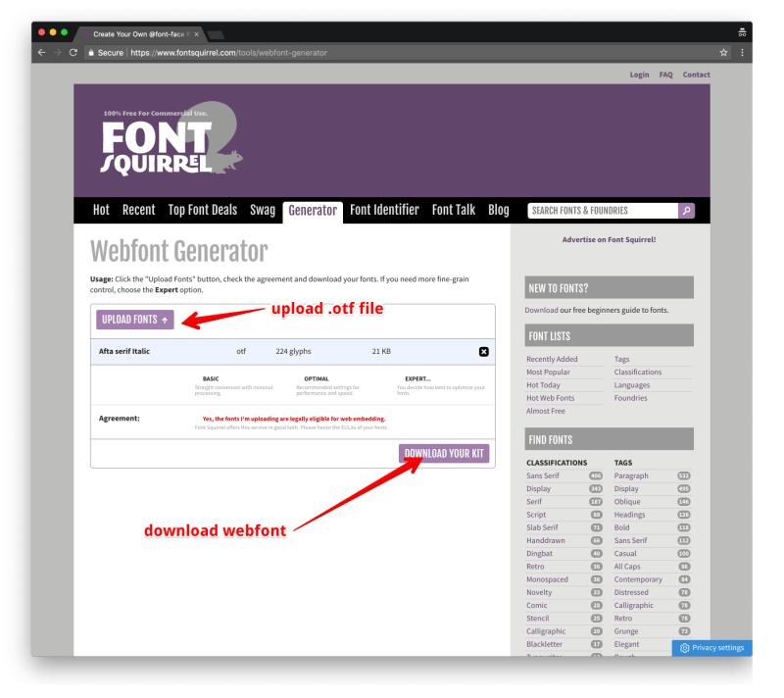
Task: Open Font Talk in the nav bar
Action: (x=454, y=210)
